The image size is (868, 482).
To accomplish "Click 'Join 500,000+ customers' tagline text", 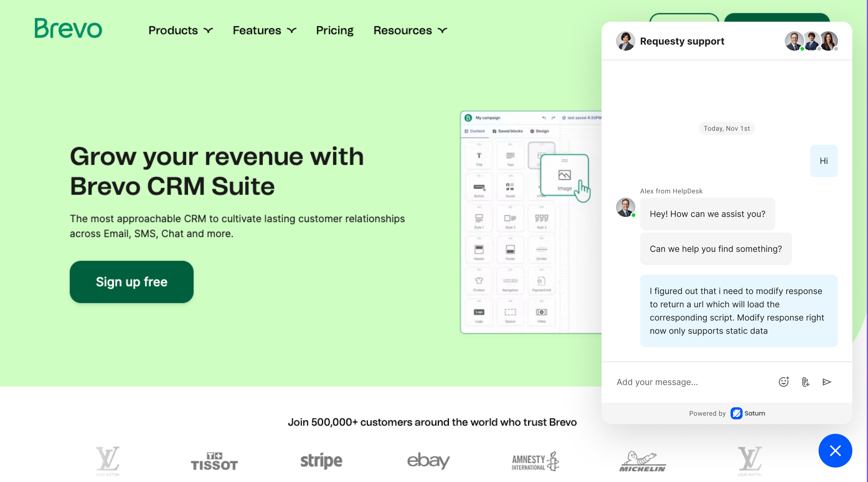I will 432,422.
